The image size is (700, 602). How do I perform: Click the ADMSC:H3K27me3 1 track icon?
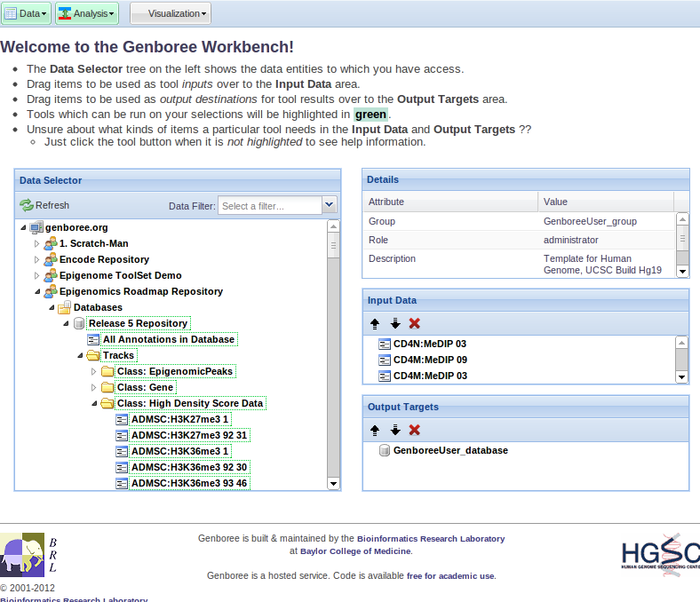[123, 419]
